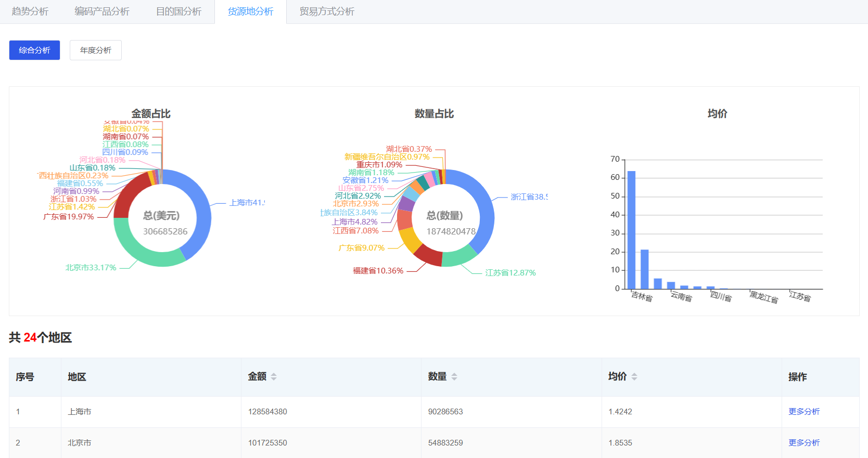Sort the table by 金额 column arrows
868x458 pixels.
(x=274, y=377)
